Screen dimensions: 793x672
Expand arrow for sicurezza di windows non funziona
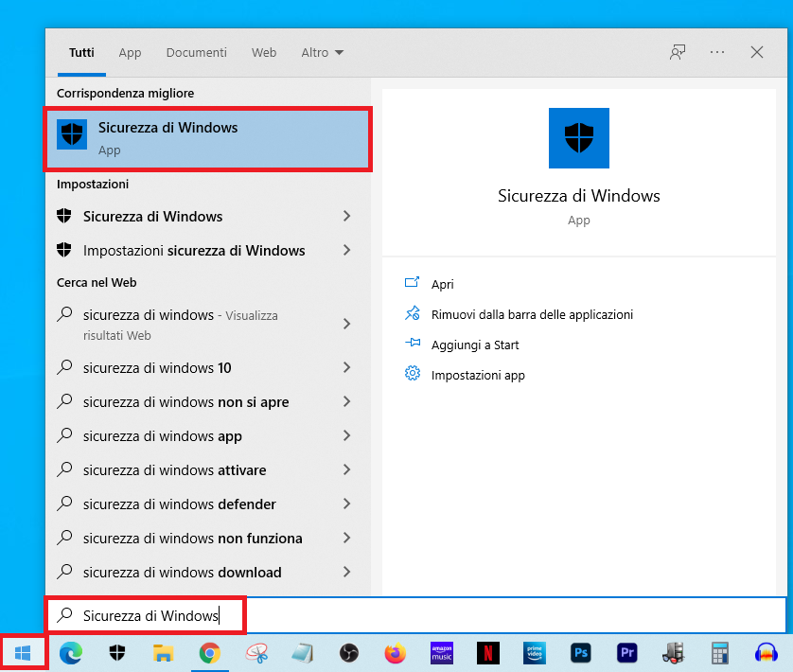[347, 538]
